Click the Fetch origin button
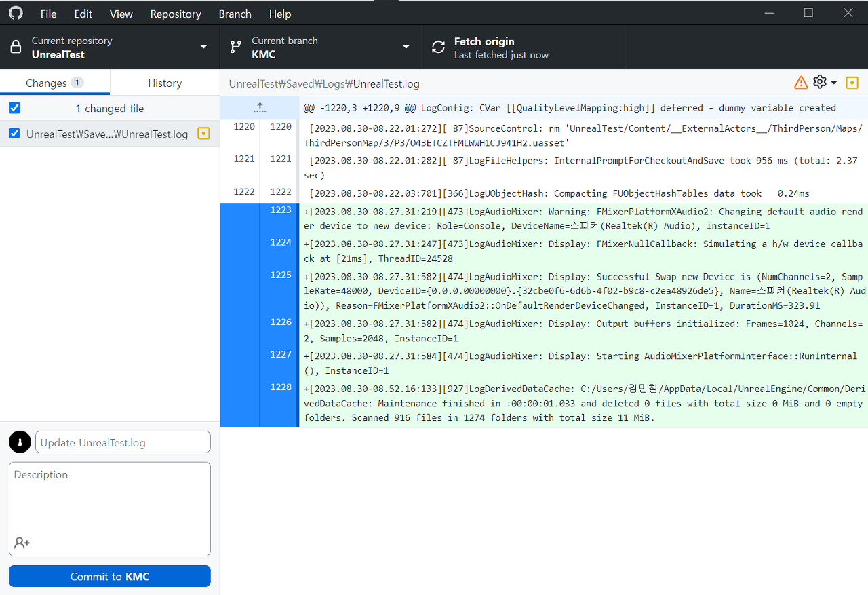The width and height of the screenshot is (868, 595). click(523, 47)
